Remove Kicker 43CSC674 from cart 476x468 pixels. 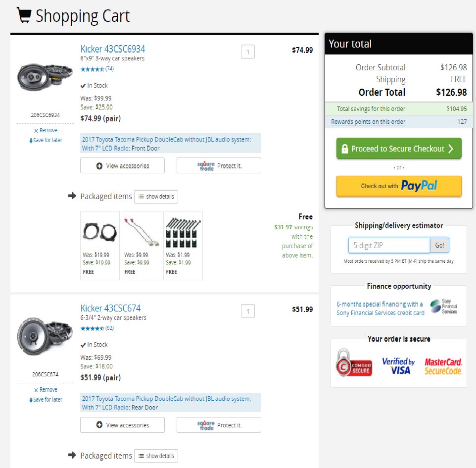click(x=46, y=390)
